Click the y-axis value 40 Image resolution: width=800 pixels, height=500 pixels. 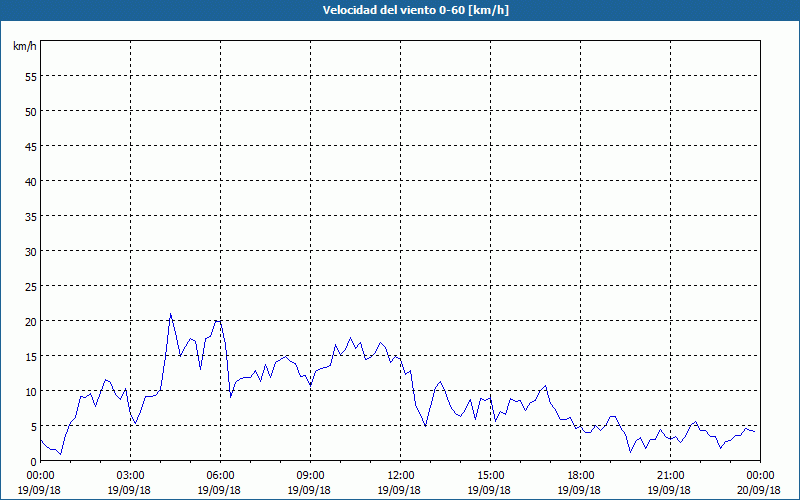[x=31, y=182]
